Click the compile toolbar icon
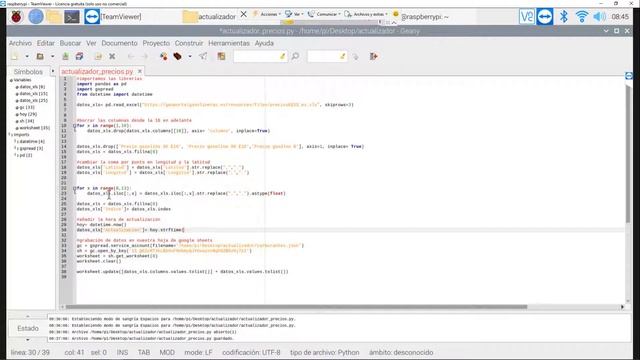 (163, 56)
